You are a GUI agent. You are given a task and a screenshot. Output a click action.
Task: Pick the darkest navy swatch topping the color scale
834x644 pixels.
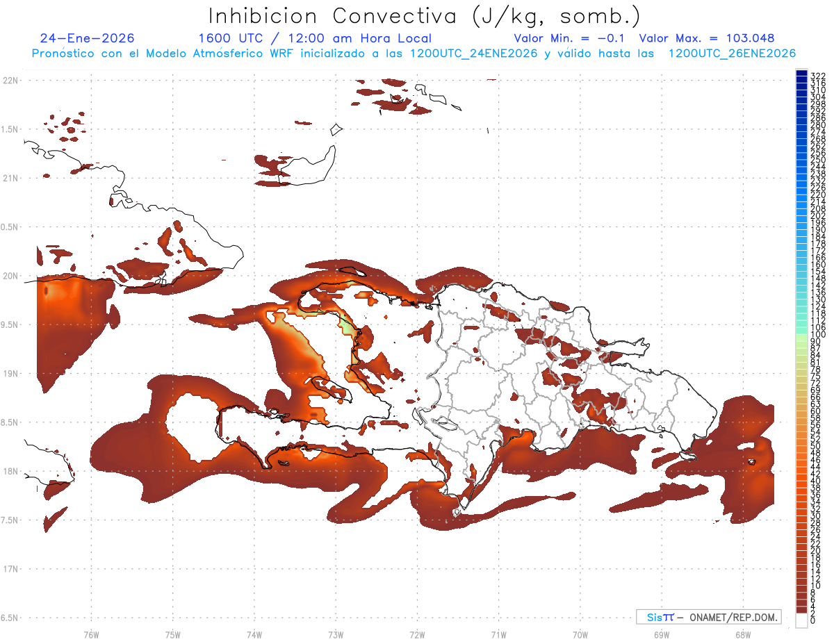(801, 74)
